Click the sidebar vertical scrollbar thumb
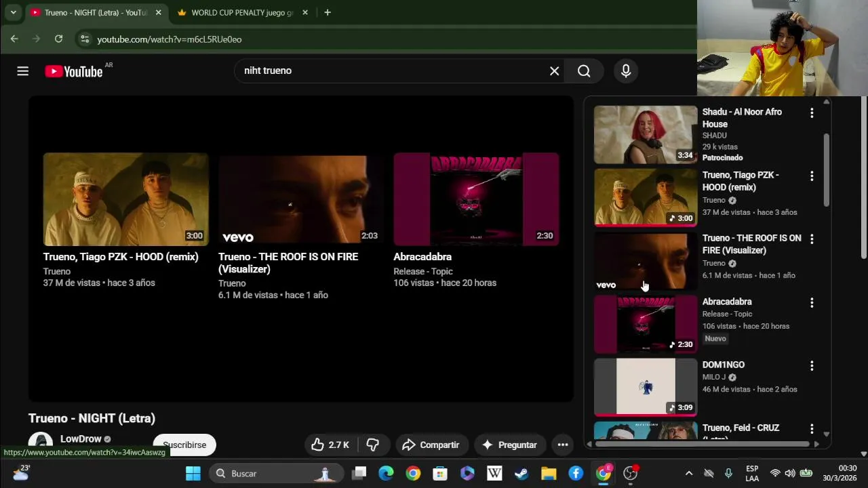Viewport: 868px width, 488px height. click(826, 169)
